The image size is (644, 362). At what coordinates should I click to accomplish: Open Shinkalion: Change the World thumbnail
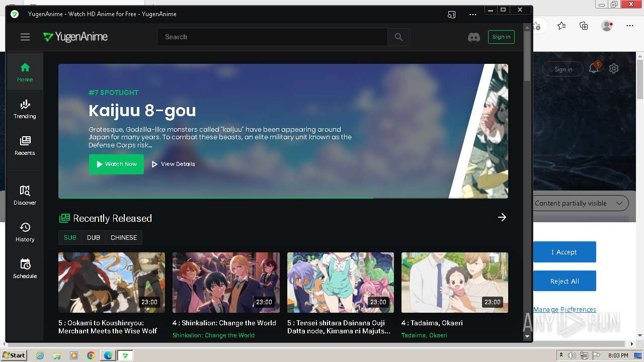226,282
